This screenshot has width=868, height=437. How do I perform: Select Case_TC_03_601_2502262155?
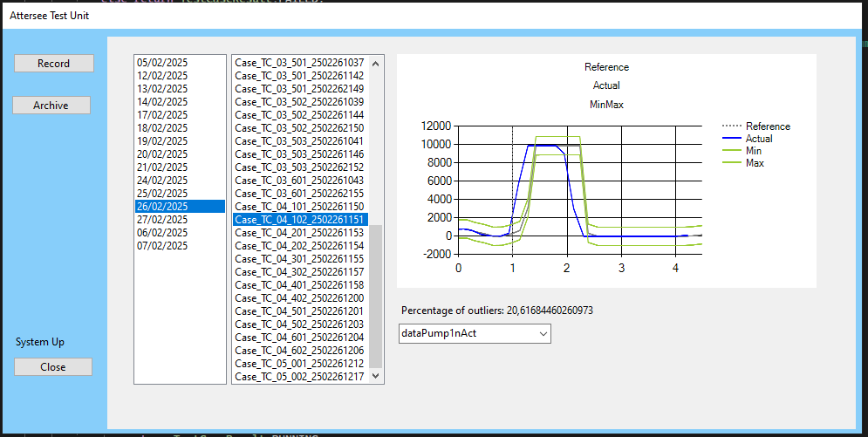[301, 194]
